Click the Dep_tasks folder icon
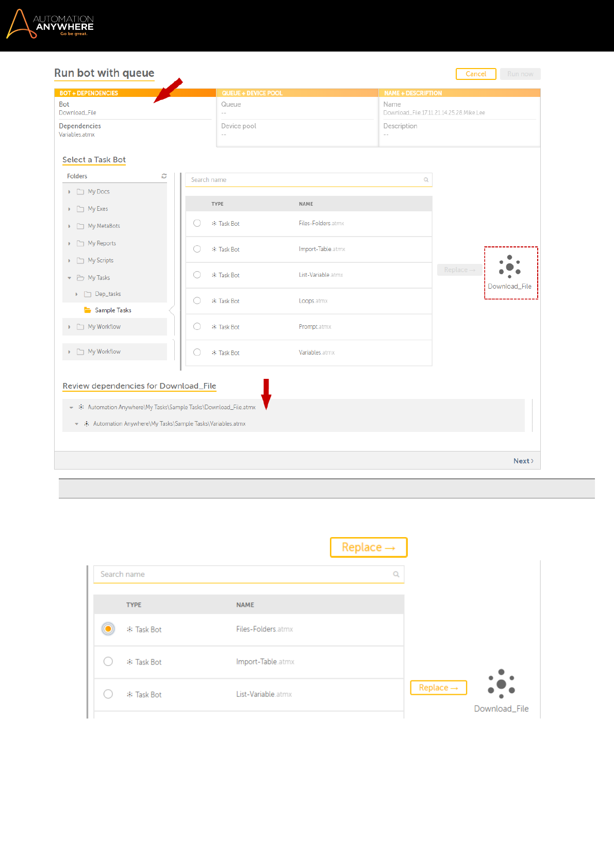 tap(88, 294)
